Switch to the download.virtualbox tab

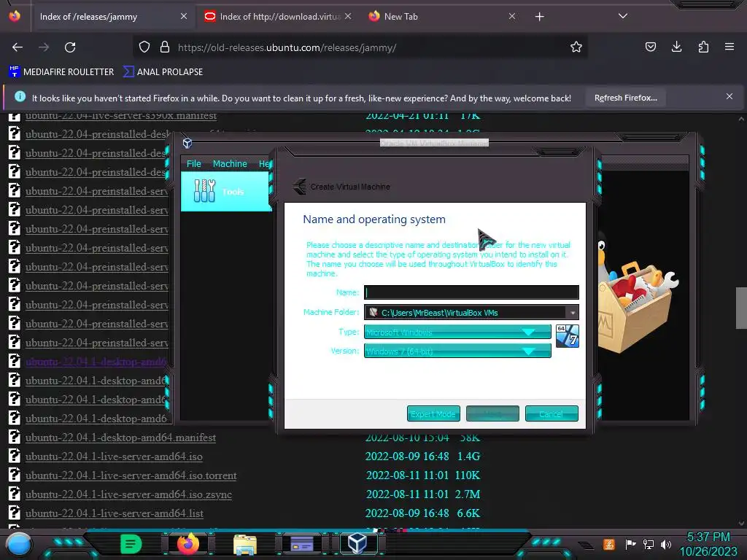point(279,17)
